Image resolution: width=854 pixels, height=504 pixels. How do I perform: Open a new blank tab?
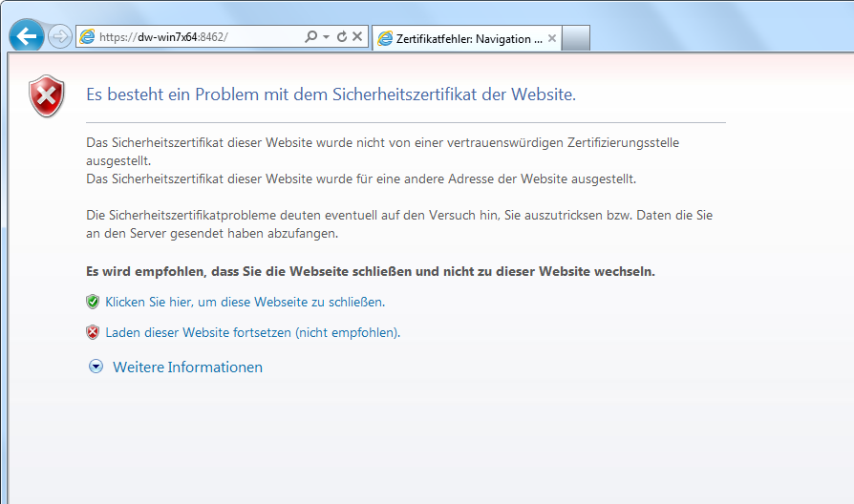[x=576, y=38]
